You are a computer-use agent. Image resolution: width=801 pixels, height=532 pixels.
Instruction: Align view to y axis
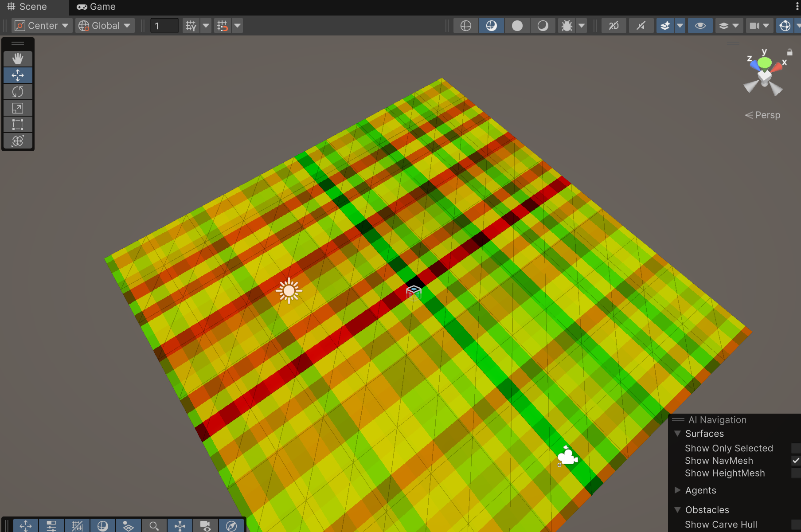[764, 63]
